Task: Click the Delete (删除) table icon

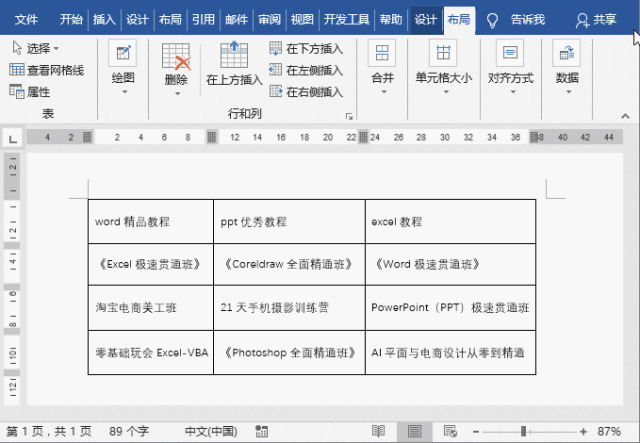Action: [176, 56]
